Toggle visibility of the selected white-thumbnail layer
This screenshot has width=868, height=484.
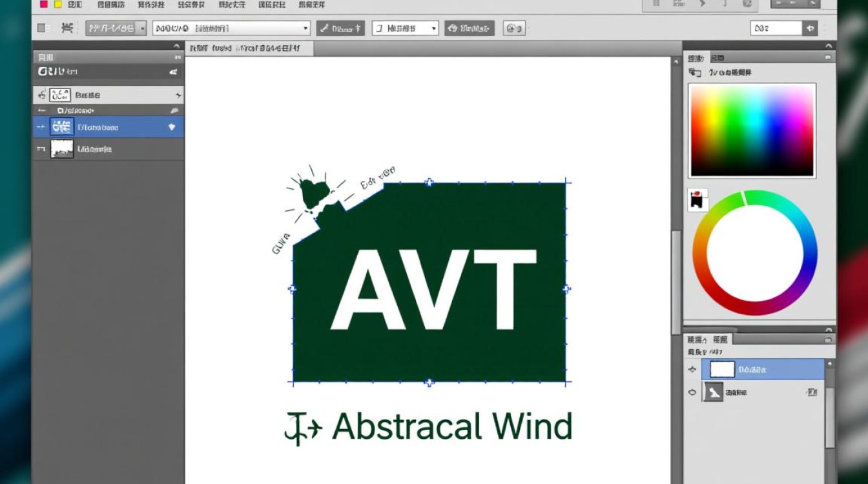[692, 370]
